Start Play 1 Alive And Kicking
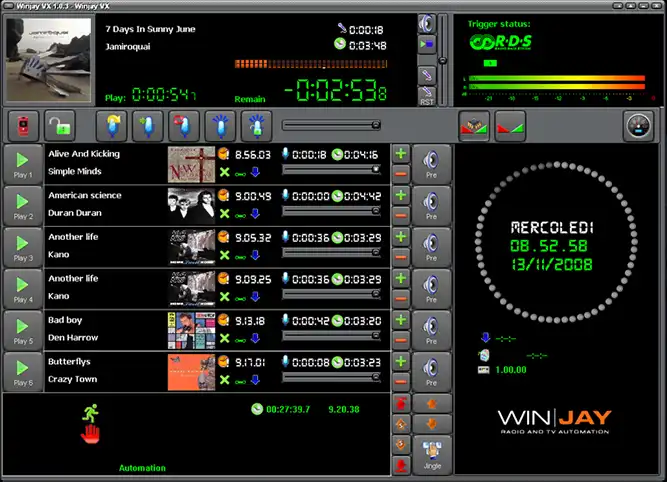Image resolution: width=667 pixels, height=482 pixels. [23, 165]
